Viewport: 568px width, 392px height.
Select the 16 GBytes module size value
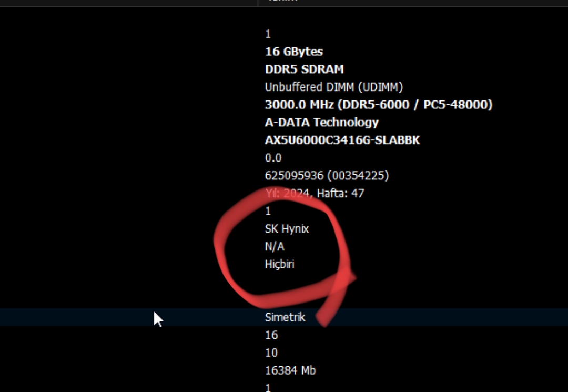click(x=293, y=52)
